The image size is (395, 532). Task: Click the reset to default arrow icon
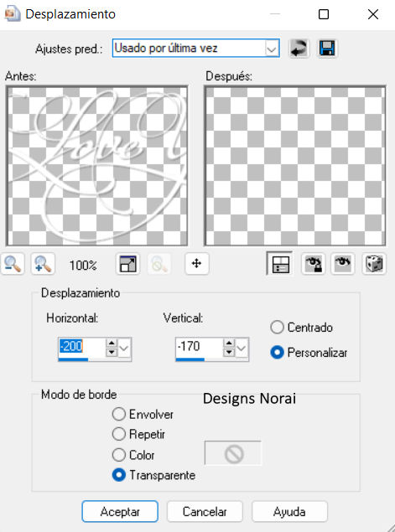[299, 49]
